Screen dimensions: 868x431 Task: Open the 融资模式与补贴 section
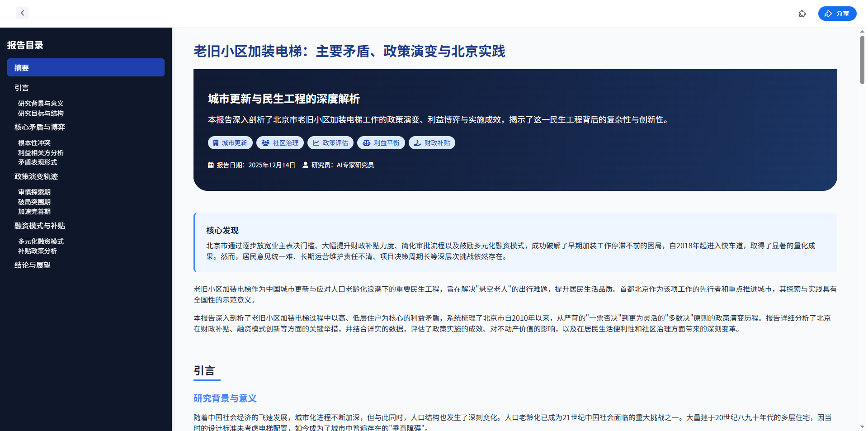40,225
